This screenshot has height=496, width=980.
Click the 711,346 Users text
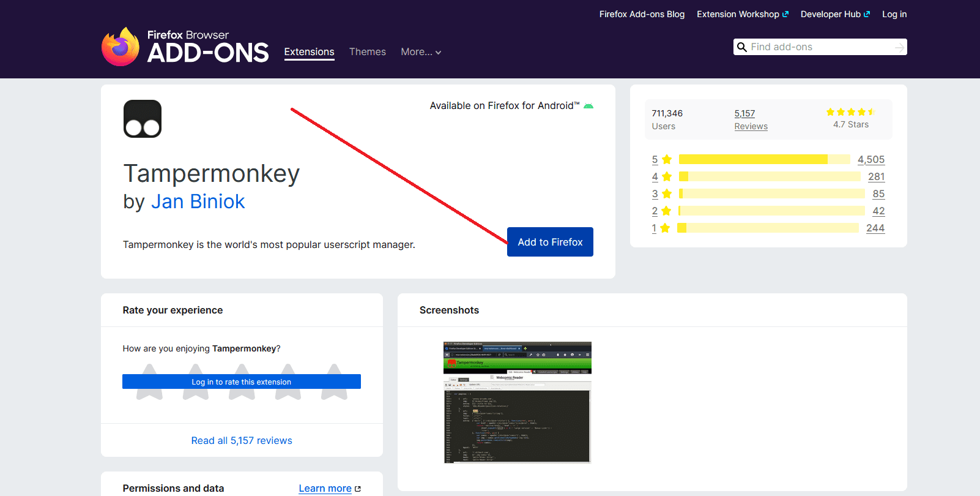pyautogui.click(x=667, y=119)
